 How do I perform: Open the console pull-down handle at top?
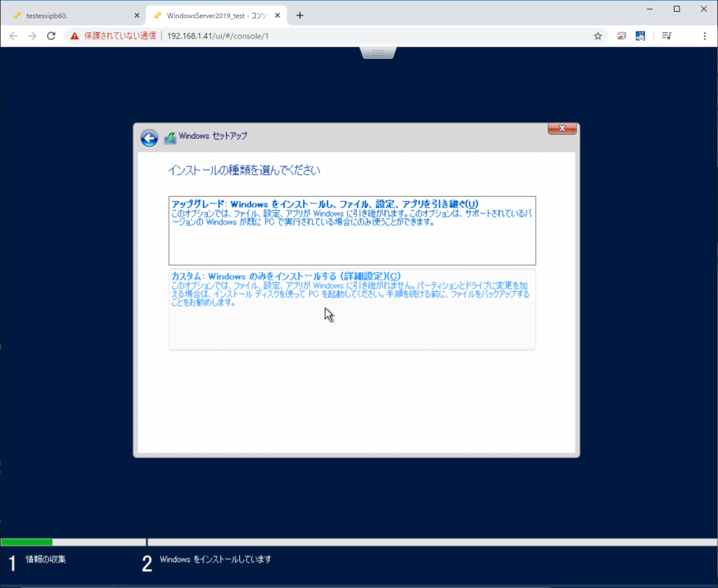tap(378, 53)
